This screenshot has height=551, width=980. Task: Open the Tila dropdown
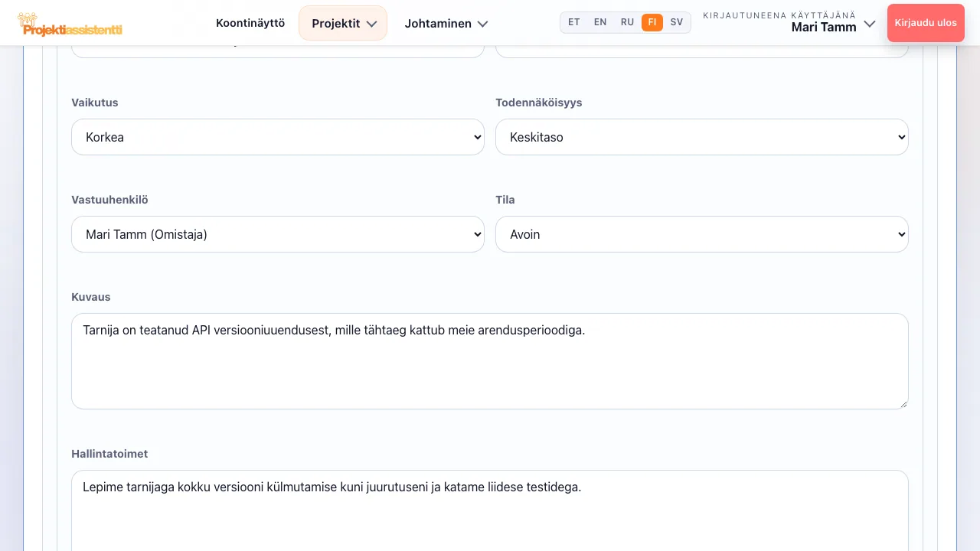click(x=702, y=234)
